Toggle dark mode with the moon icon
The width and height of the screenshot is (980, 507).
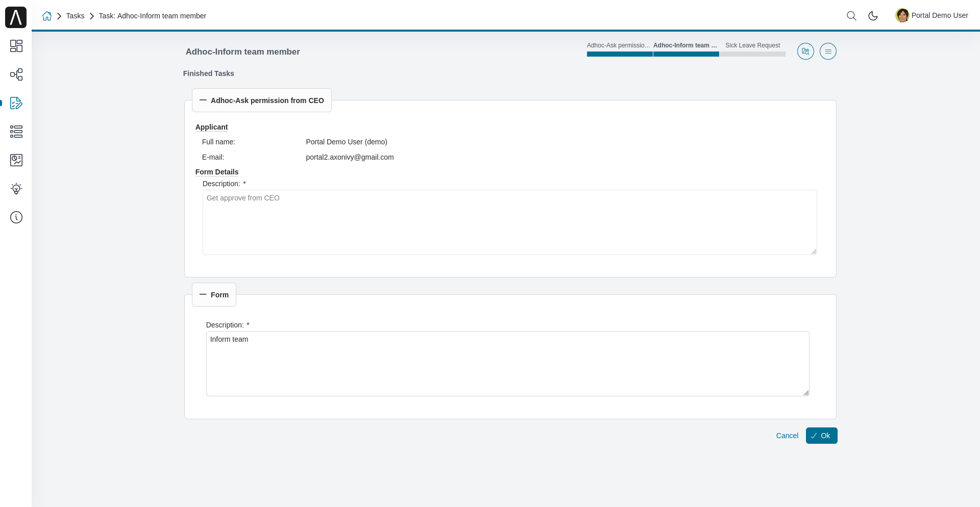(x=873, y=16)
